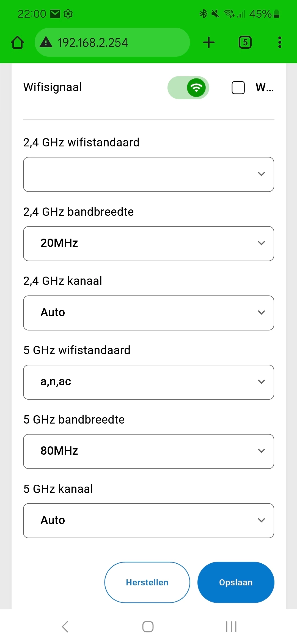
Task: Save settings with the Opslaan button
Action: [236, 582]
